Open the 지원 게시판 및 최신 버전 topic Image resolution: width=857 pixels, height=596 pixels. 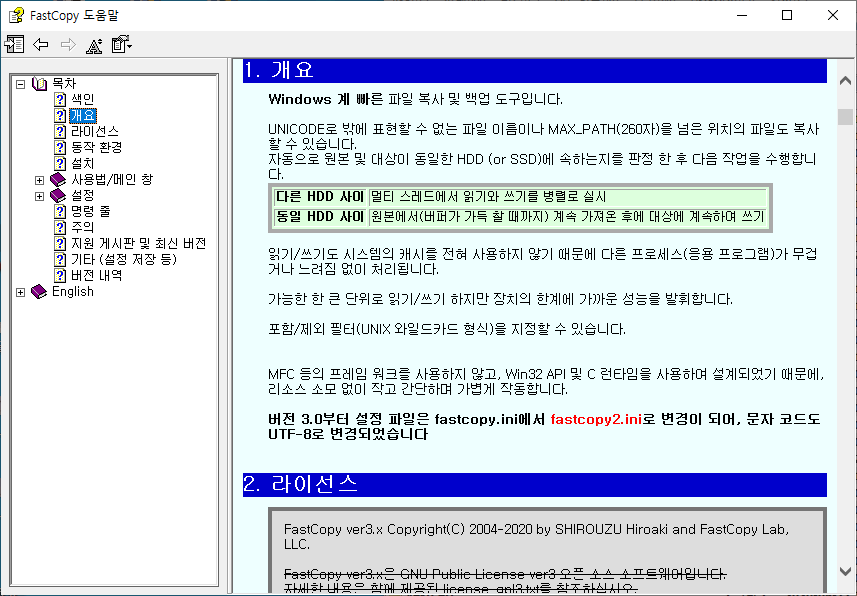[138, 243]
